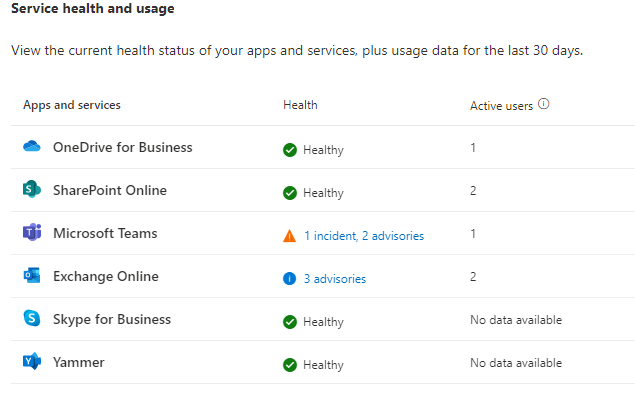Click the active users count for SharePoint

click(473, 190)
